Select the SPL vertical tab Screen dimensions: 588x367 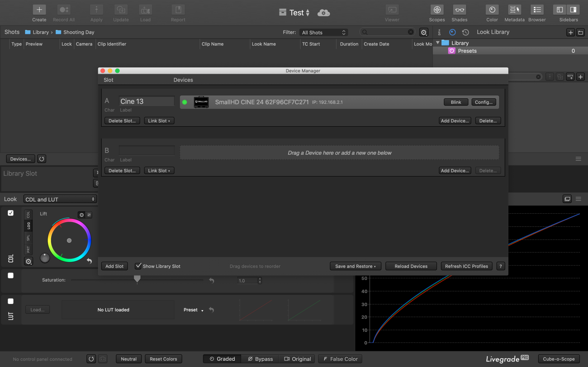pos(28,238)
